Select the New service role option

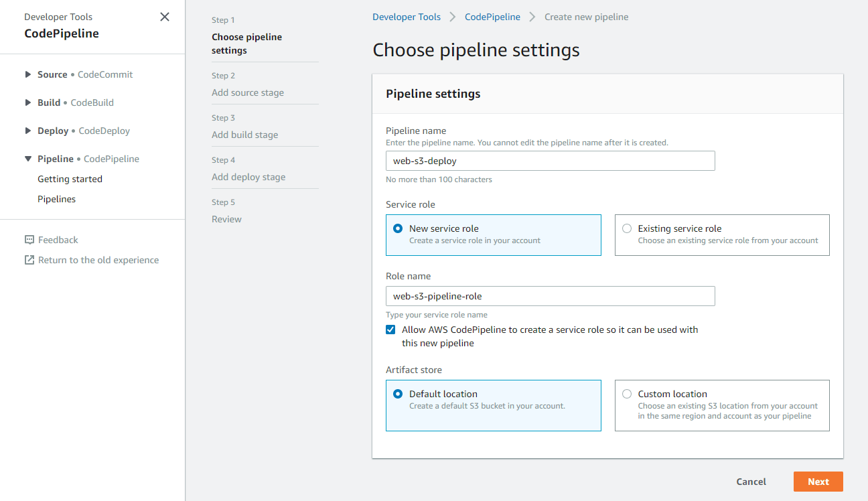point(398,228)
